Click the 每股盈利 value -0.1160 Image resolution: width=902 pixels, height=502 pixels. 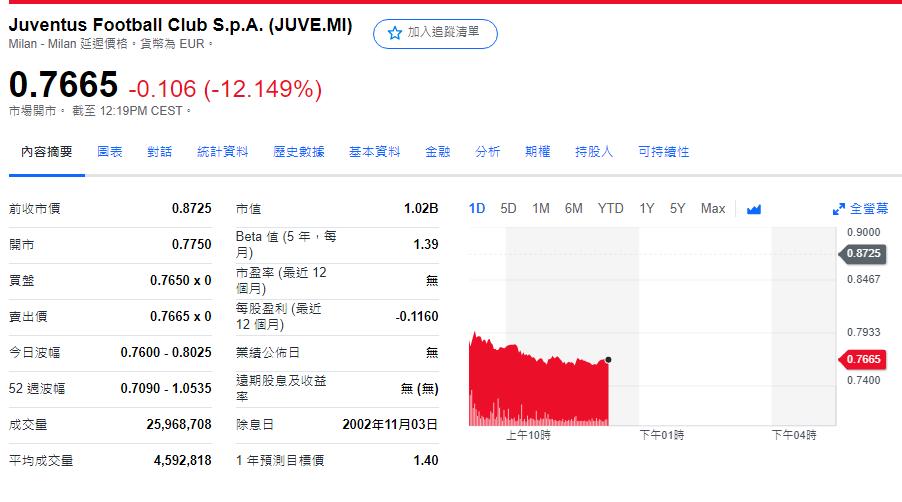(417, 316)
